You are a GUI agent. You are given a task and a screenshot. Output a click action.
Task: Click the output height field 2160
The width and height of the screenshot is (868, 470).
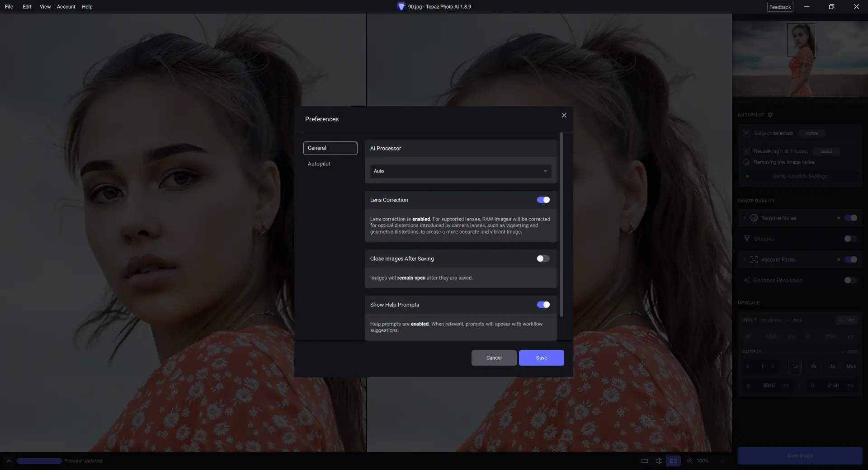833,385
